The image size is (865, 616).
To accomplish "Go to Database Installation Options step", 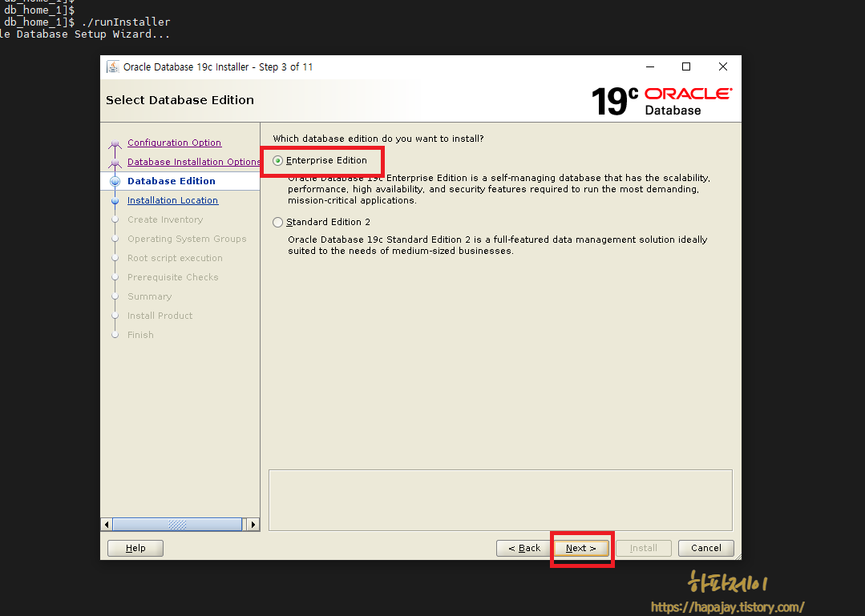I will (194, 162).
